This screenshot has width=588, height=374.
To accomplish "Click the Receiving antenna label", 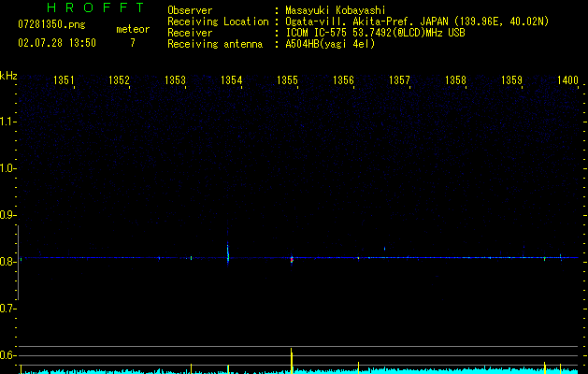I will [x=215, y=44].
